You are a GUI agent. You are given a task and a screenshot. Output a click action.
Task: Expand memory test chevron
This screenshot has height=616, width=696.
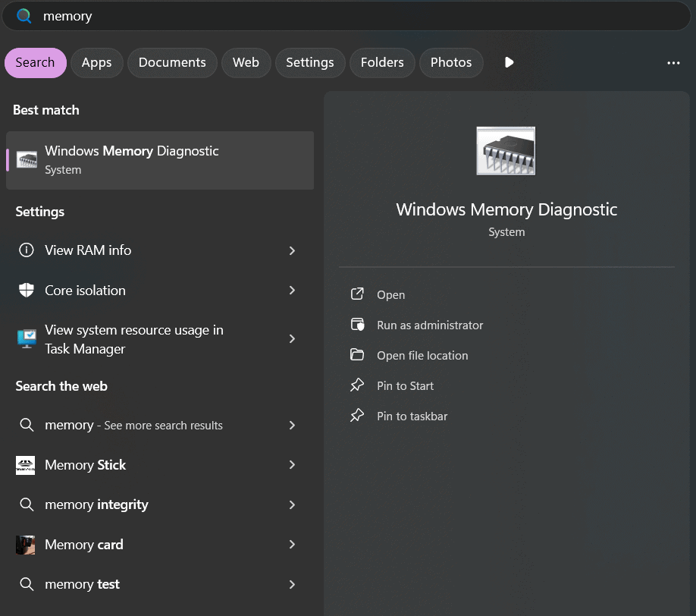point(292,584)
